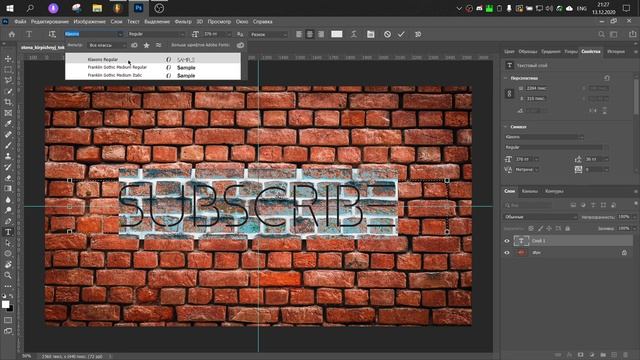Switch to the Каналы tab
Image resolution: width=640 pixels, height=360 pixels.
click(x=530, y=191)
